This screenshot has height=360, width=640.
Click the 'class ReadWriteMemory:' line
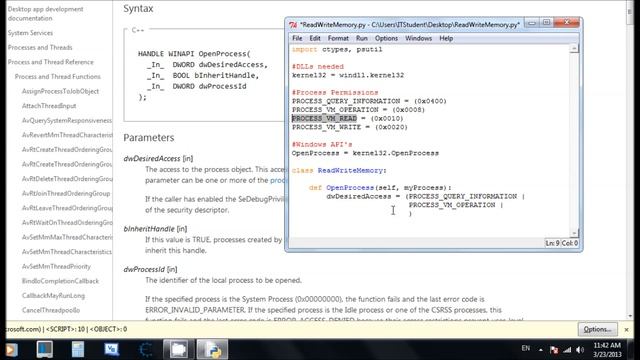[x=339, y=170]
